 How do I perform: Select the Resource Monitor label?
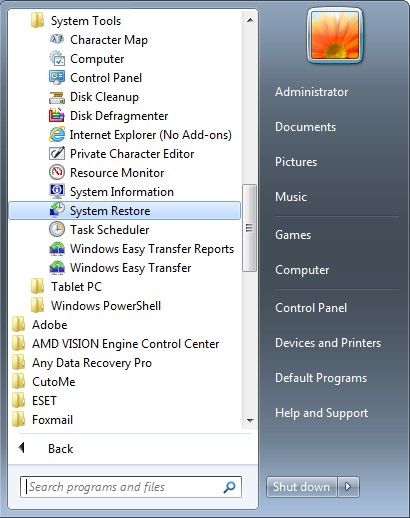[117, 173]
